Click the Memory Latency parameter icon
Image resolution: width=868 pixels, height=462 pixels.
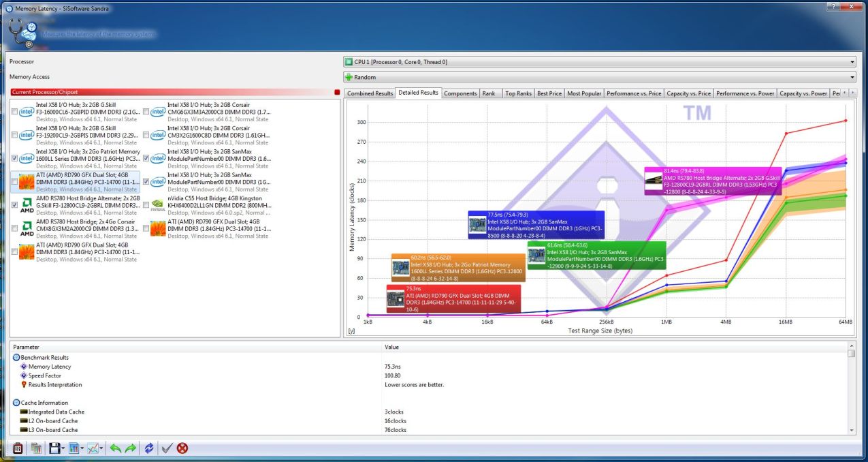pyautogui.click(x=24, y=367)
